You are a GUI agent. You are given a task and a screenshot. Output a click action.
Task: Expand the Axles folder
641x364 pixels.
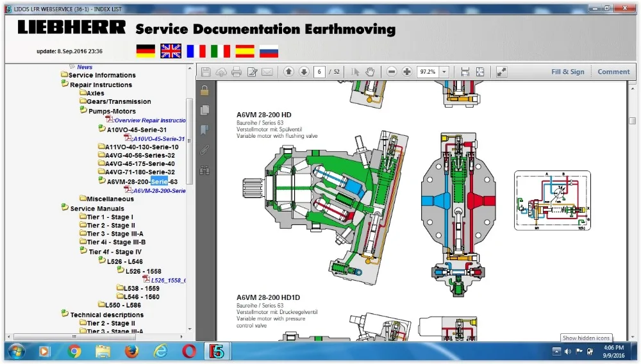click(95, 93)
